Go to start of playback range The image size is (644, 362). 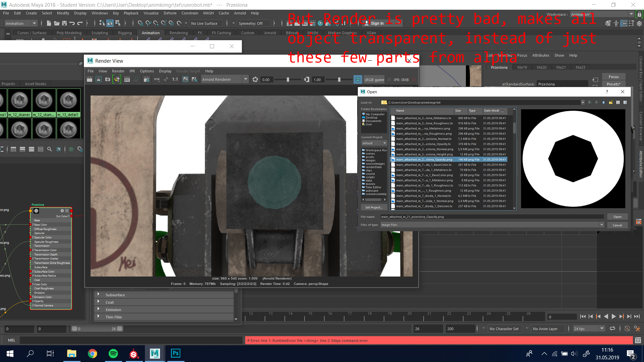tap(583, 316)
